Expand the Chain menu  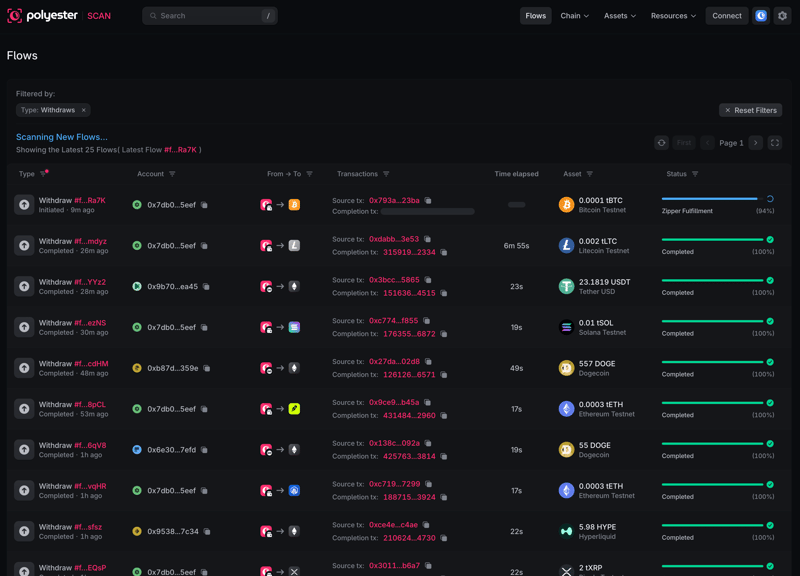click(574, 16)
